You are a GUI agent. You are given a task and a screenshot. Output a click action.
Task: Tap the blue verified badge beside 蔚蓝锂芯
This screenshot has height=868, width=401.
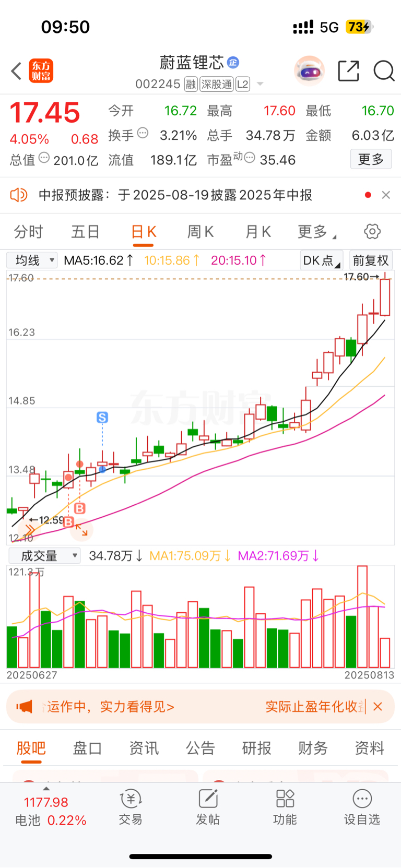233,63
